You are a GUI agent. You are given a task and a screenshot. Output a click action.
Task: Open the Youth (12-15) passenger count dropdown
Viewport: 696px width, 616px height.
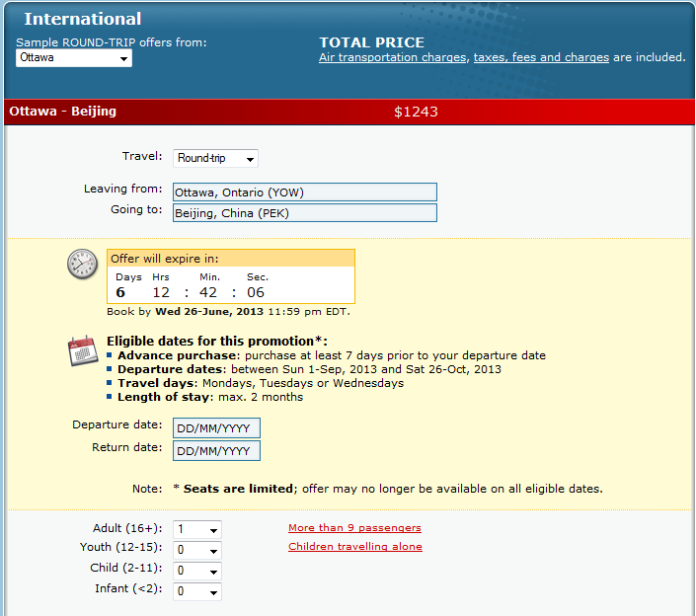196,550
